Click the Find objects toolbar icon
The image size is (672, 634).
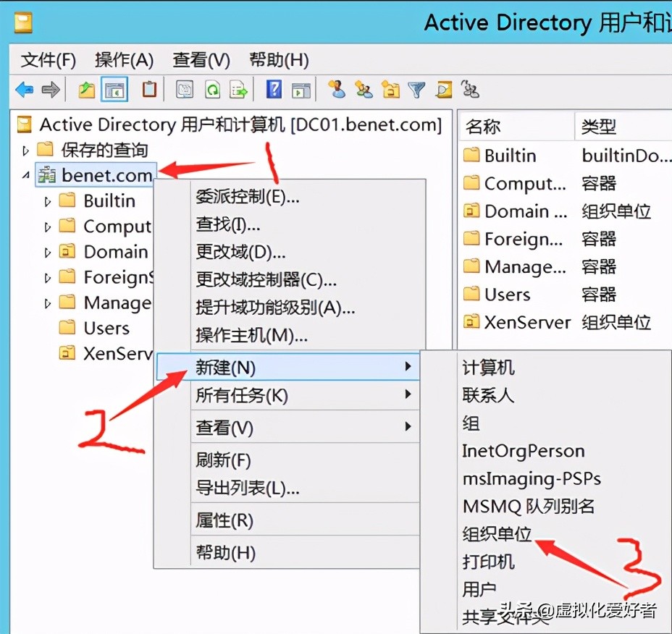pos(444,90)
